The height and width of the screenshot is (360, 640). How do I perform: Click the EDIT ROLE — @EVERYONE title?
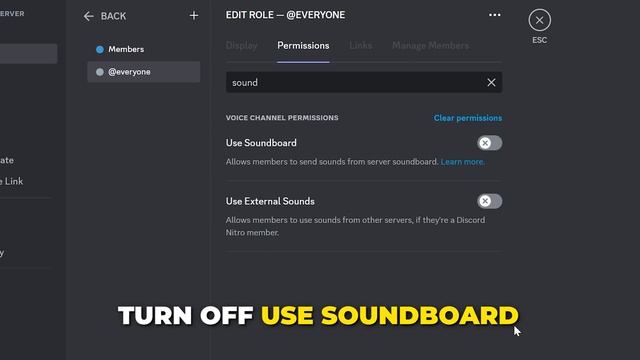(x=285, y=15)
